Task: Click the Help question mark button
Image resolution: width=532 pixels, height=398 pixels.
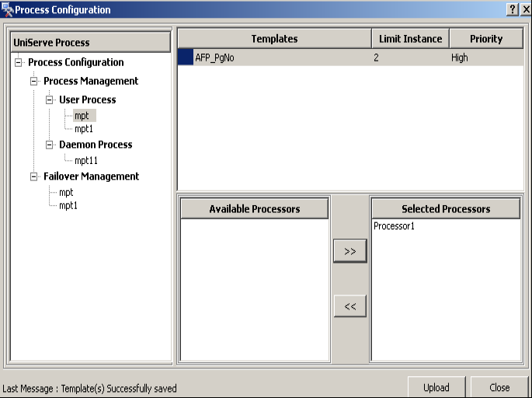Action: click(513, 9)
